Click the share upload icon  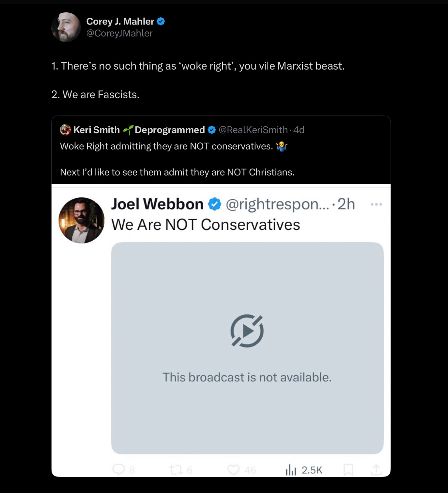[376, 469]
